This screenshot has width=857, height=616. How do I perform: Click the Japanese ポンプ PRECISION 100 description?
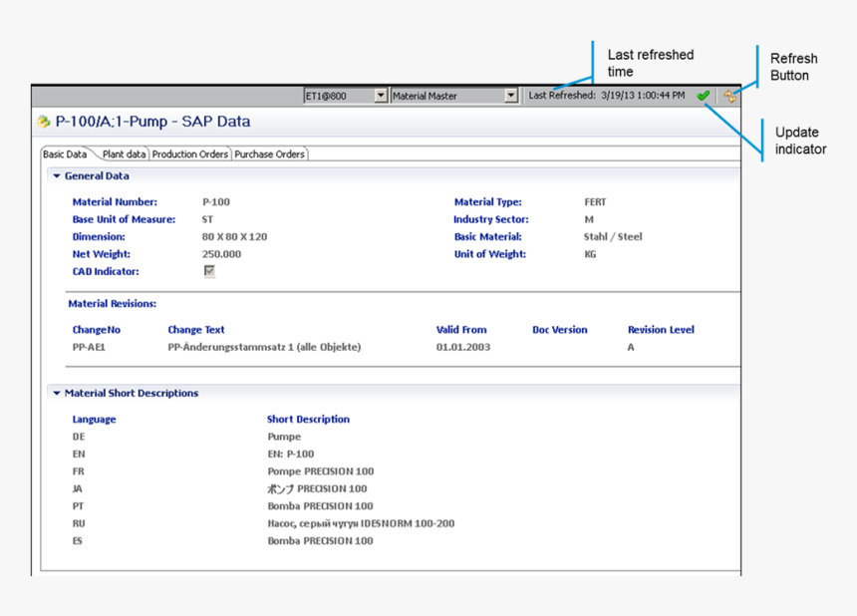(x=317, y=488)
